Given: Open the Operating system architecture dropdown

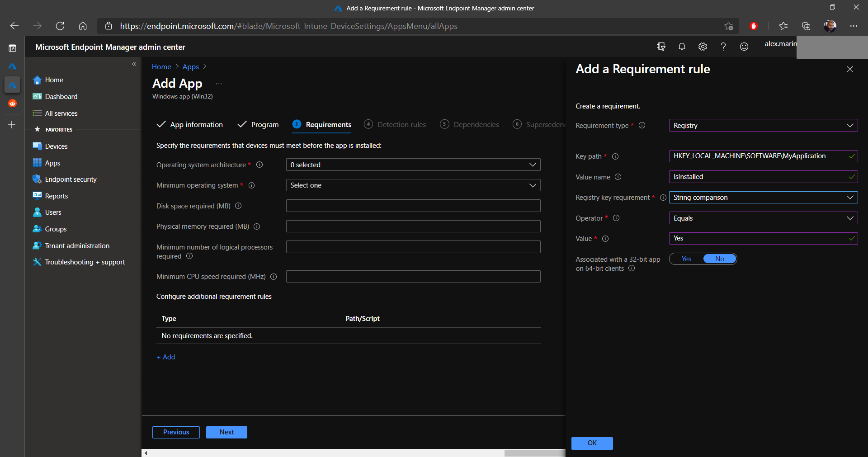Looking at the screenshot, I should (413, 165).
